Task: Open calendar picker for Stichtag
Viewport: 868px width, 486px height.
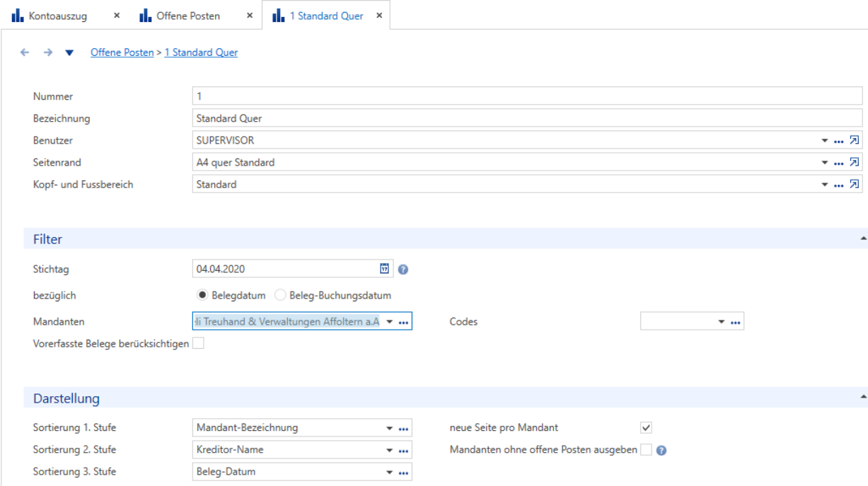Action: pos(384,269)
